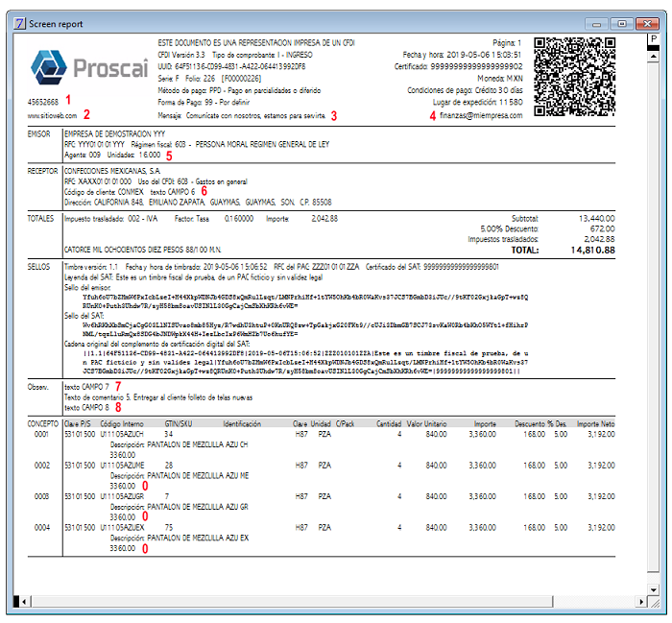This screenshot has height=623, width=672.
Task: Click Código de cliente CONMEX
Action: click(104, 192)
